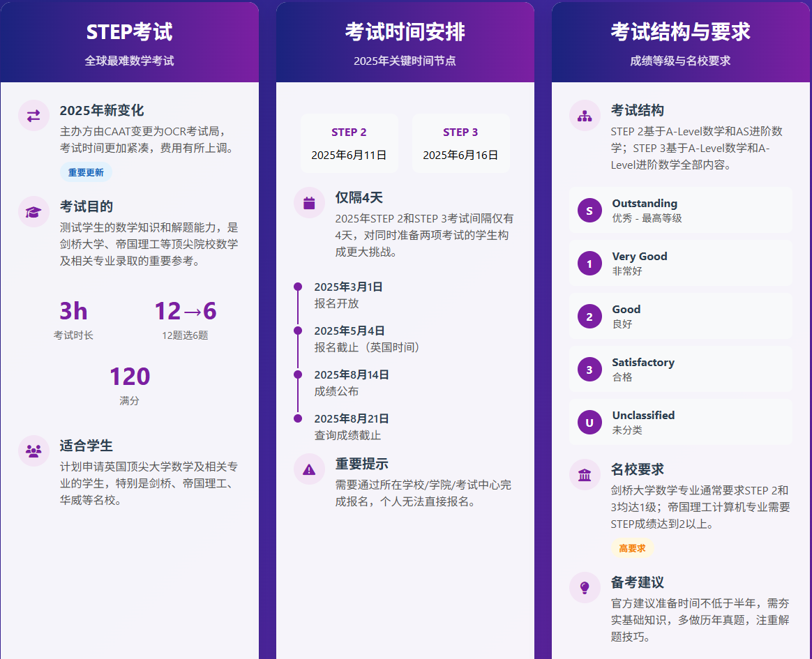Screen dimensions: 812x659
Task: Click the grade 3 circle for Satisfactory
Action: tap(589, 369)
